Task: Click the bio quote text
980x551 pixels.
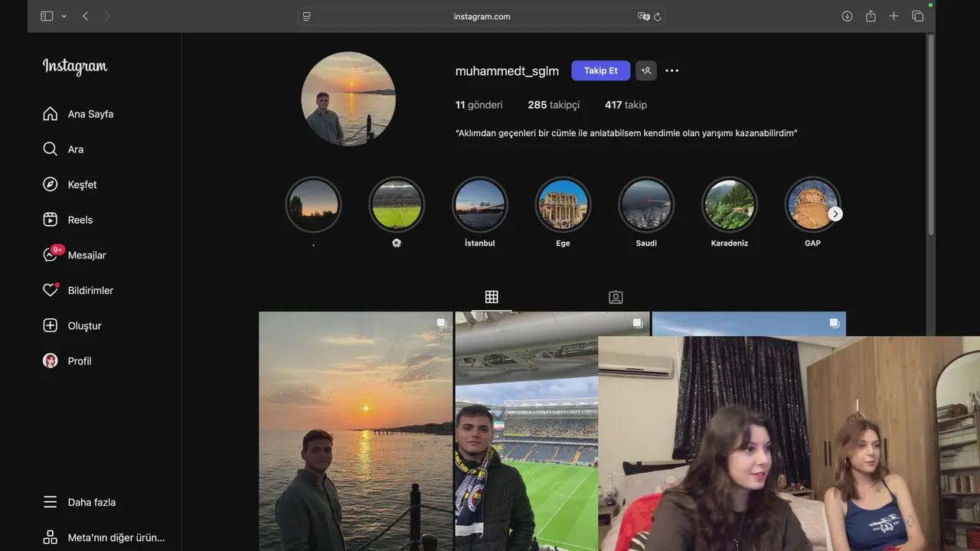Action: tap(626, 133)
